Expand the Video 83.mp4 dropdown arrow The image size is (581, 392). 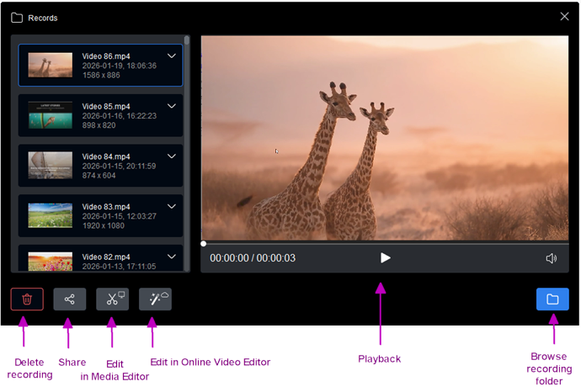172,206
